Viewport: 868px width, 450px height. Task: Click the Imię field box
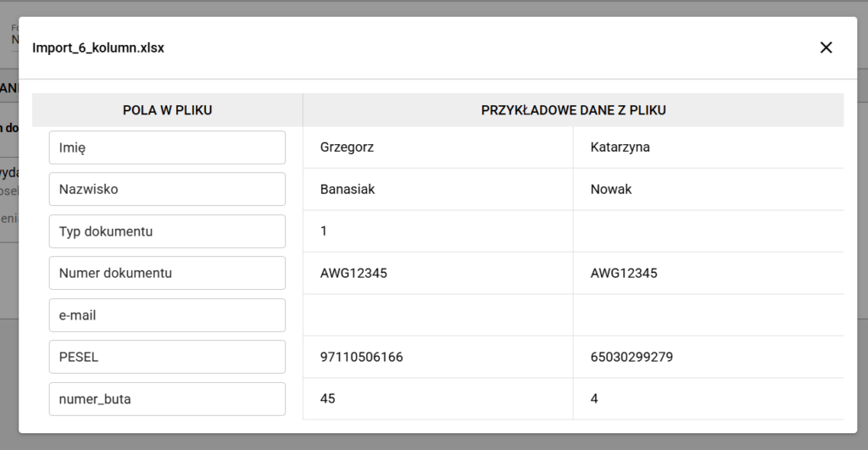[x=167, y=147]
